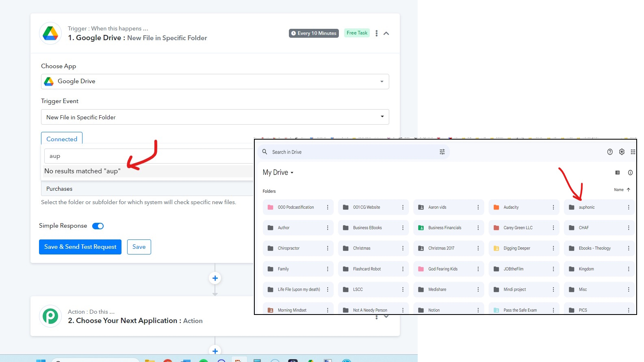Click the Free Task badge
Viewport: 644px width, 362px height.
click(357, 33)
